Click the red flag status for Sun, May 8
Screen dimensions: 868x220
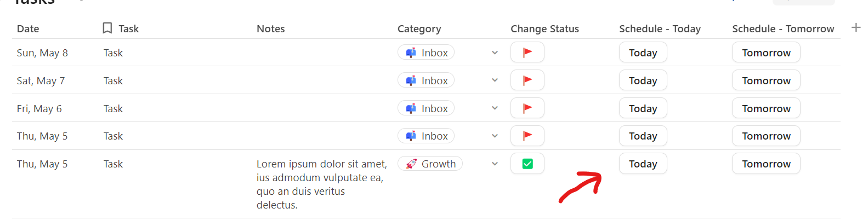pyautogui.click(x=527, y=53)
